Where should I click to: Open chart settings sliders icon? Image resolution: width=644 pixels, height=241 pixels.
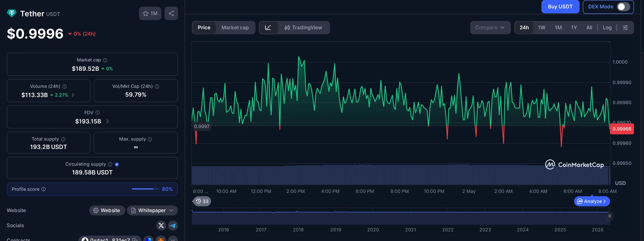[625, 27]
